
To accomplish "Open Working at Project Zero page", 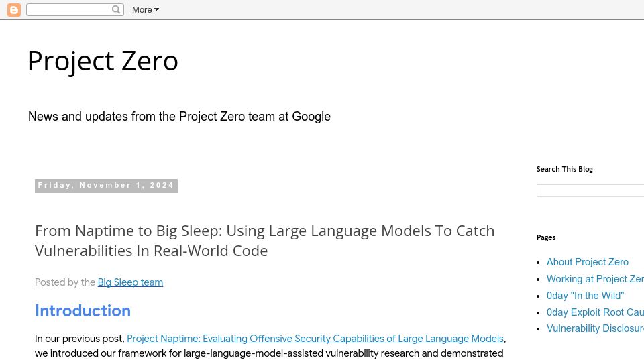I will point(595,279).
